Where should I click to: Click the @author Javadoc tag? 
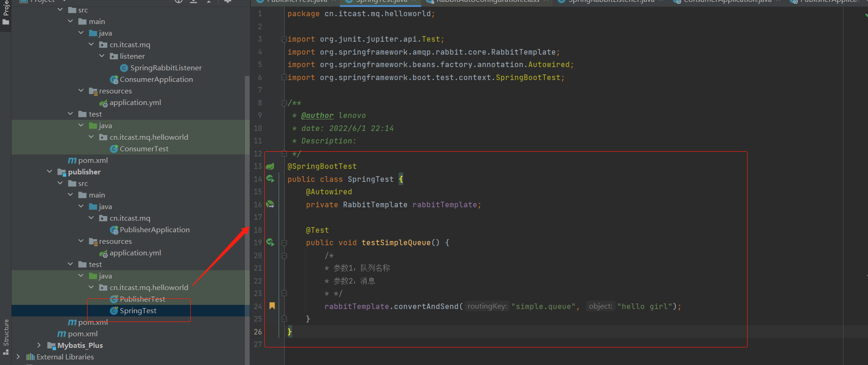pyautogui.click(x=317, y=116)
